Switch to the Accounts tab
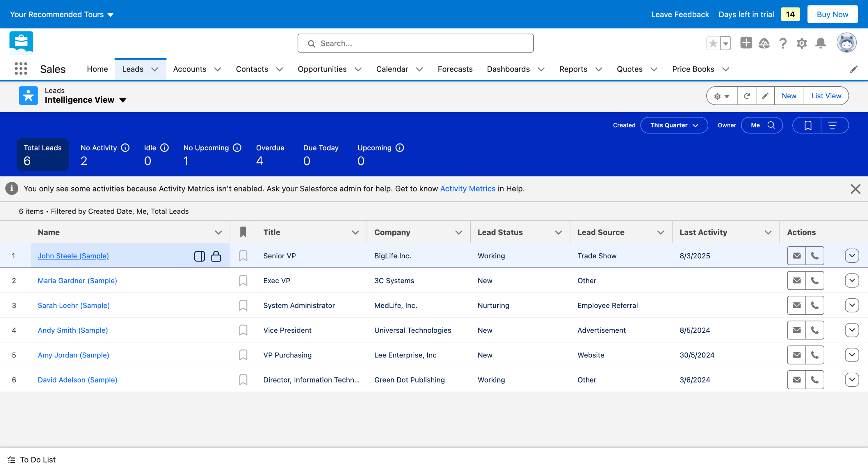Image resolution: width=868 pixels, height=471 pixels. coord(190,69)
